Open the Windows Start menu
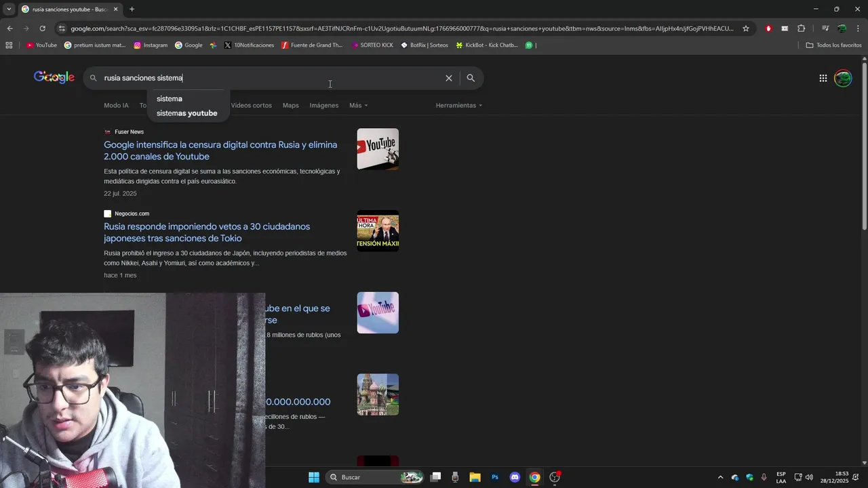Image resolution: width=868 pixels, height=488 pixels. (314, 477)
